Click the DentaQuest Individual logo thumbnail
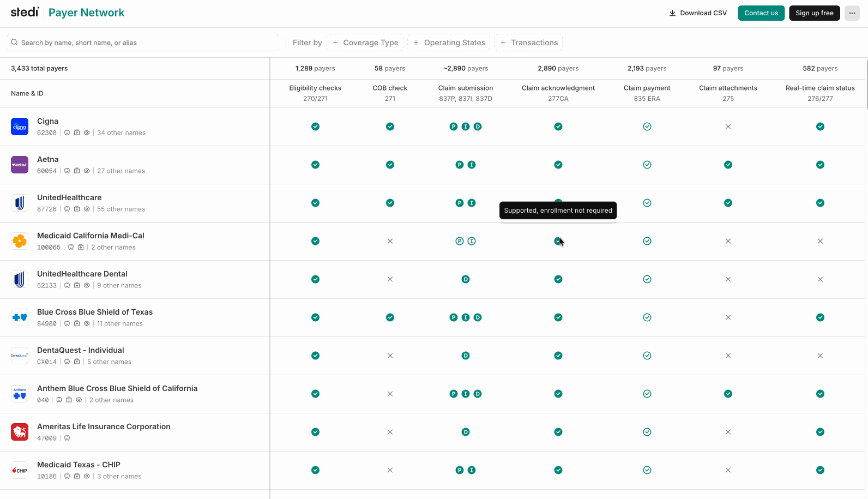Screen dimensions: 868x499 point(20,356)
